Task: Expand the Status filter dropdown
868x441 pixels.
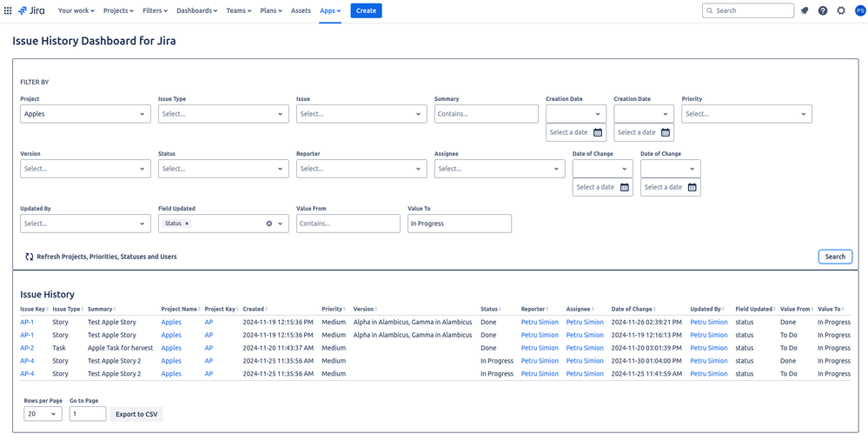Action: (x=223, y=169)
